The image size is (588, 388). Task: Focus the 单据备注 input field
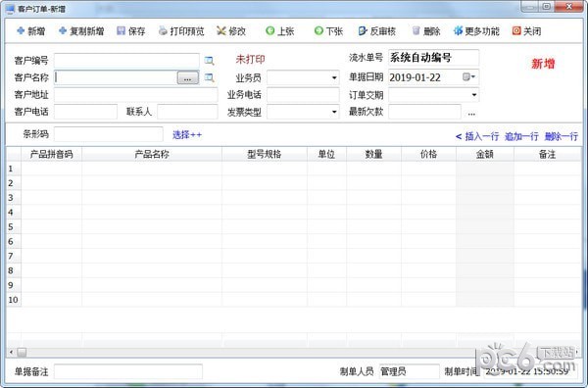pos(128,371)
